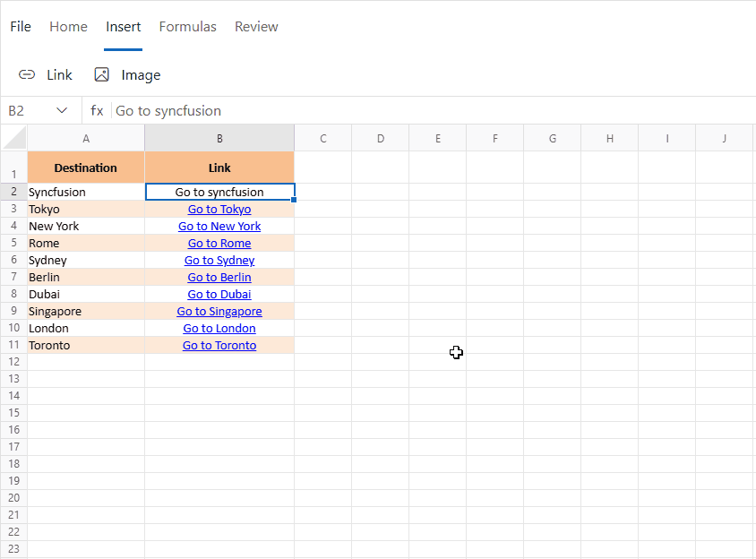Select the cell containing Berlin
756x559 pixels.
pos(86,278)
